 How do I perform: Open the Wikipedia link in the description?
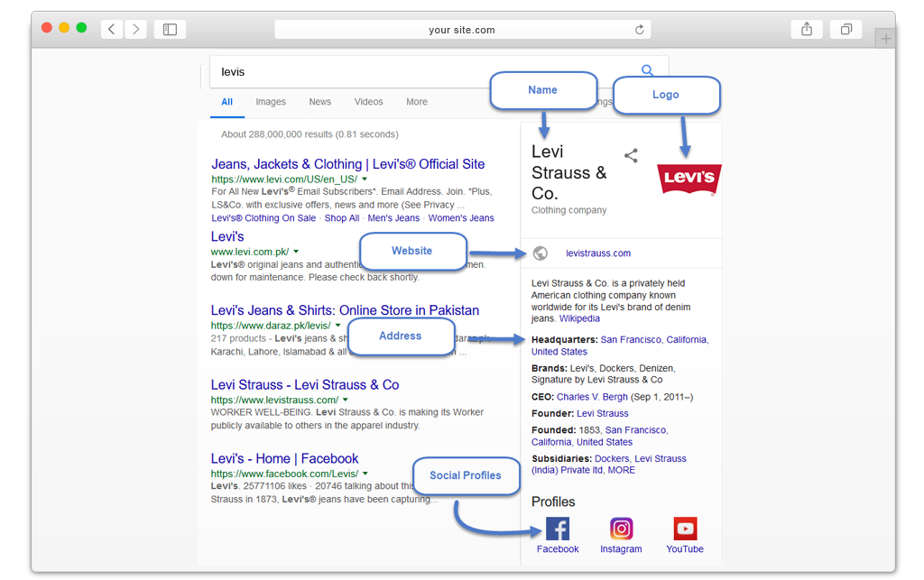pyautogui.click(x=579, y=318)
